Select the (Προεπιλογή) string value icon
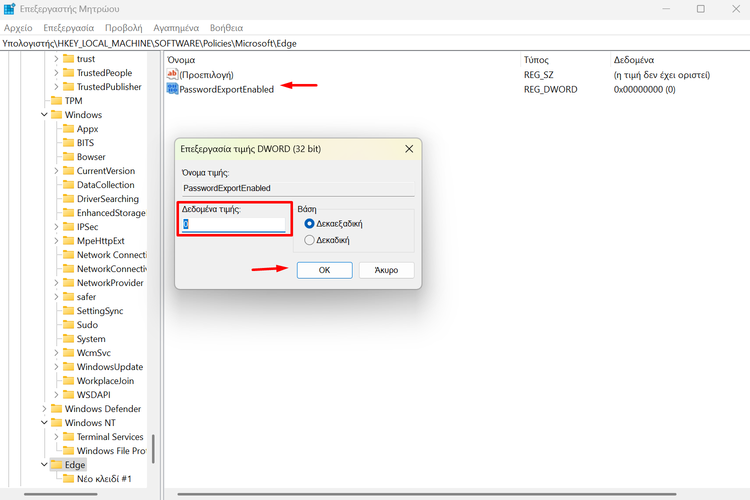 172,74
